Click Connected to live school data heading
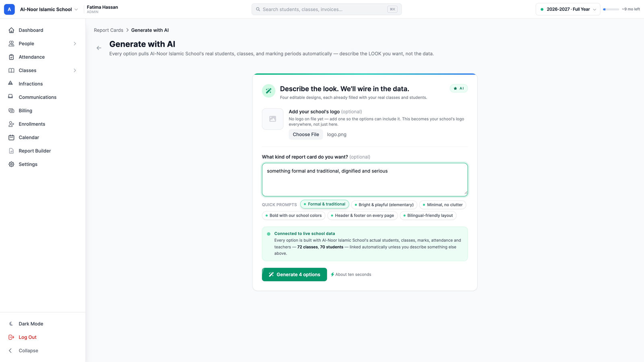The width and height of the screenshot is (644, 362). 305,234
